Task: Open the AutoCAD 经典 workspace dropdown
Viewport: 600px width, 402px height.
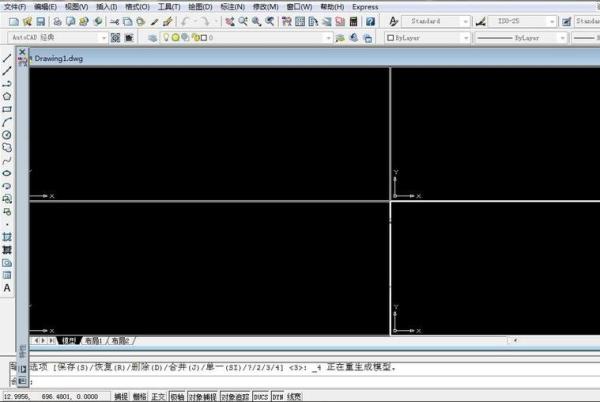Action: coord(57,37)
